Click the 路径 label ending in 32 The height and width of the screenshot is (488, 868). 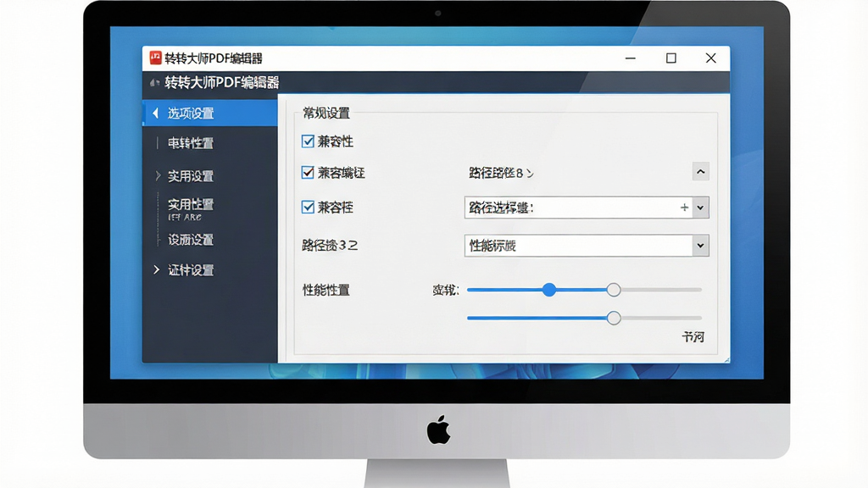coord(330,245)
